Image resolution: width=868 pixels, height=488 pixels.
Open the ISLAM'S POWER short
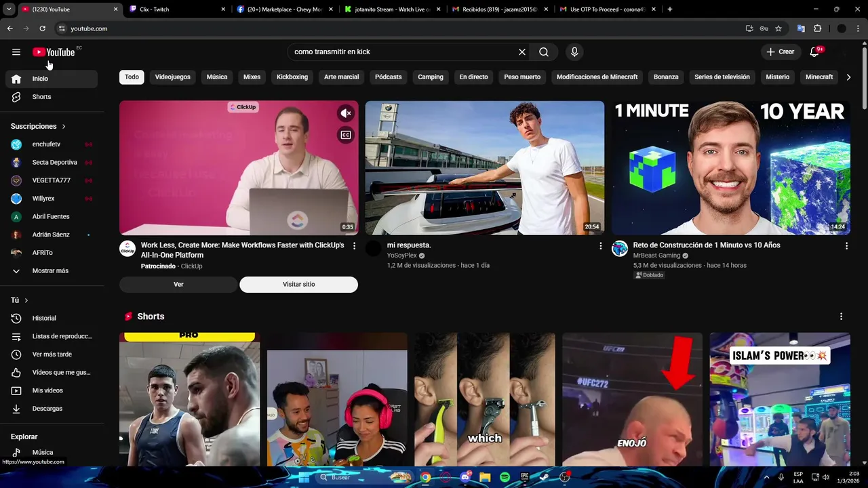780,399
